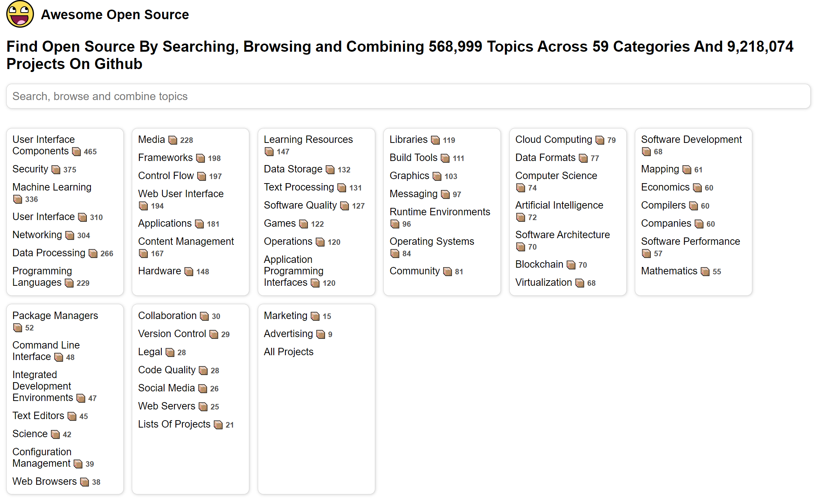Click the package icon beside Libraries

coord(435,140)
